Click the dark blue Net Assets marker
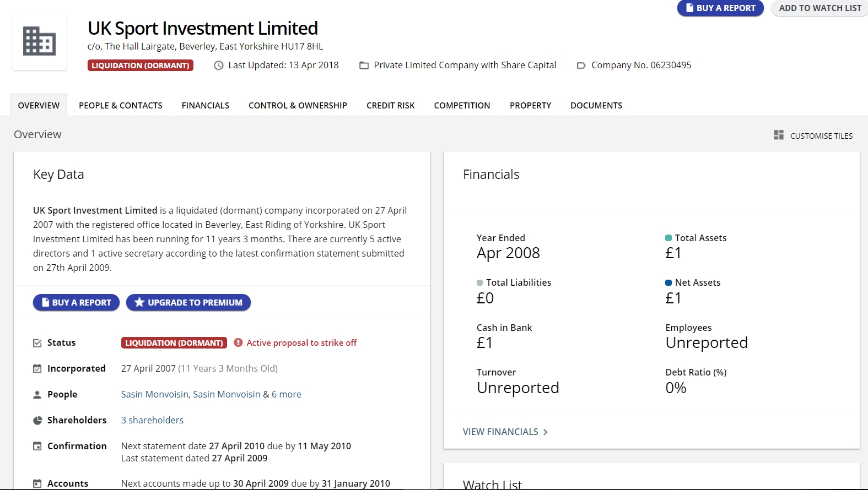Image resolution: width=868 pixels, height=490 pixels. tap(668, 282)
